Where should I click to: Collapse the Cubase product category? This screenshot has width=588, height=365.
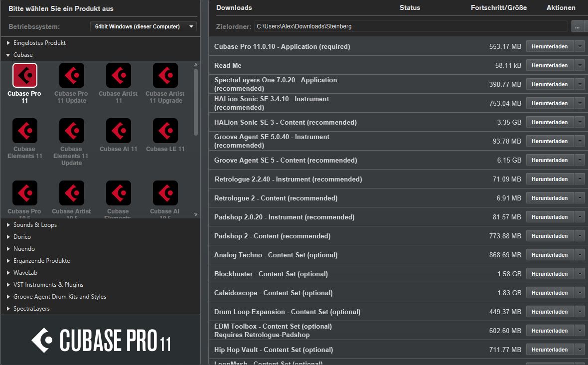coord(8,55)
